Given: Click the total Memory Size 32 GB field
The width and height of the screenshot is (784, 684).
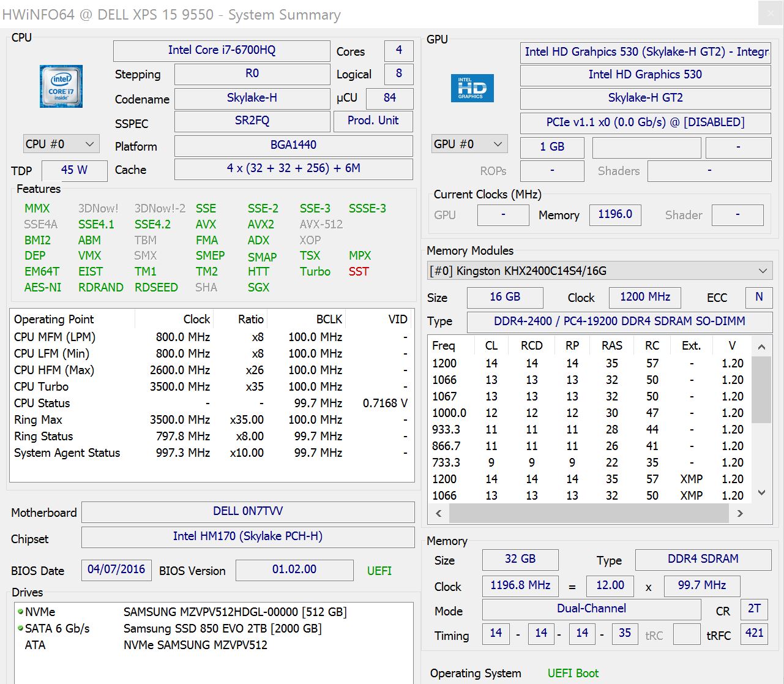Looking at the screenshot, I should (520, 560).
